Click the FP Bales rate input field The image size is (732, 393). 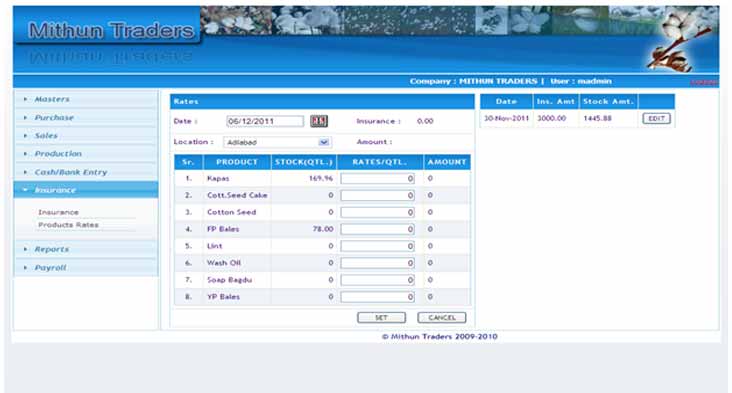pyautogui.click(x=377, y=230)
